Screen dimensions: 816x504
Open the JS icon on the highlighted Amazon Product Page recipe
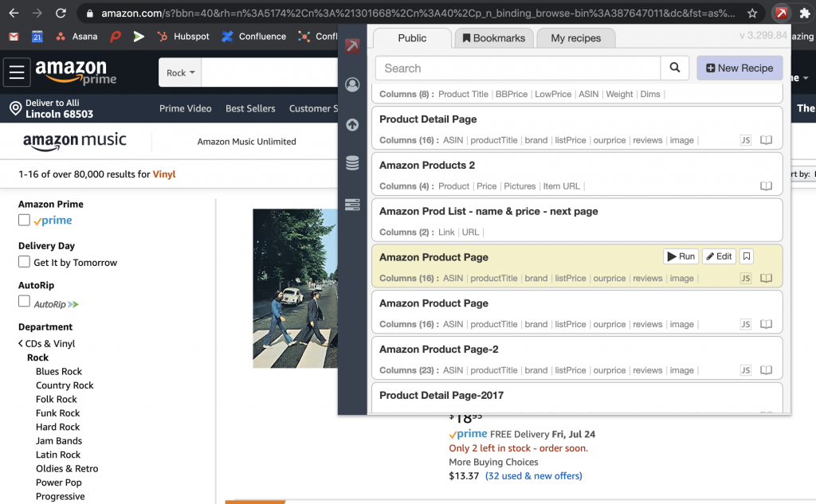pyautogui.click(x=746, y=278)
